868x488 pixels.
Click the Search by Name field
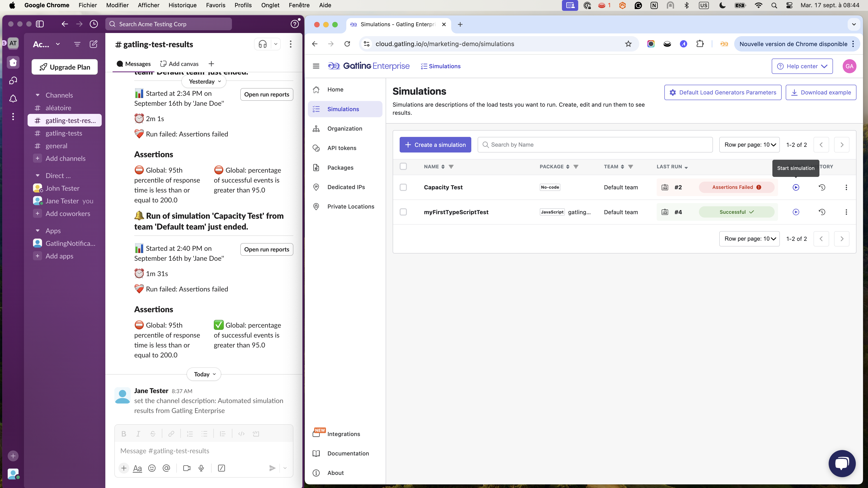pyautogui.click(x=595, y=145)
